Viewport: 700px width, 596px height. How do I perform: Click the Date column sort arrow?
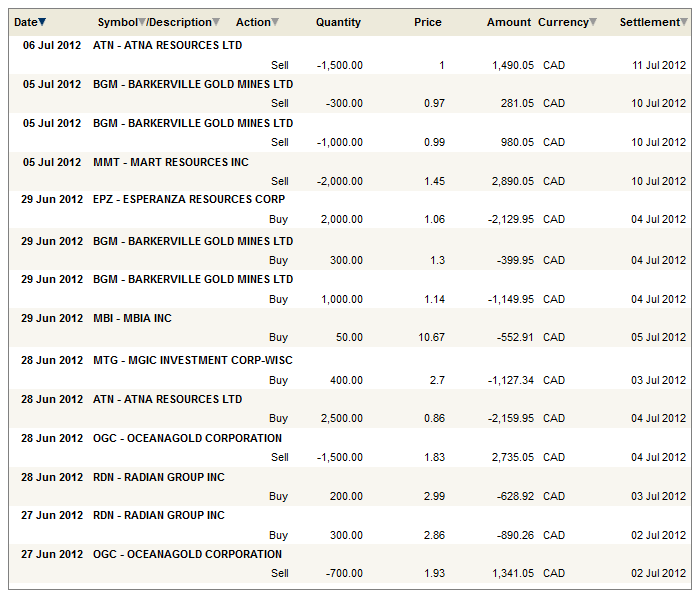(42, 22)
